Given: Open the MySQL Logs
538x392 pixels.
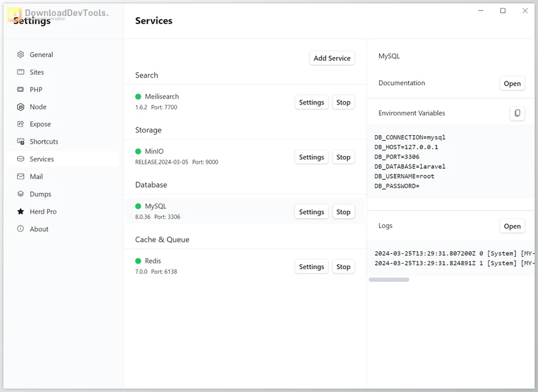Looking at the screenshot, I should (512, 226).
